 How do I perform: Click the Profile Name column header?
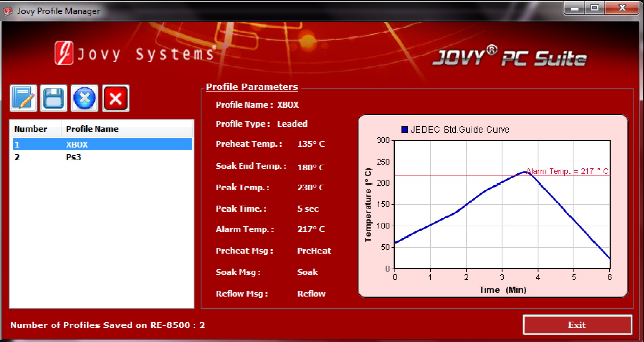128,129
